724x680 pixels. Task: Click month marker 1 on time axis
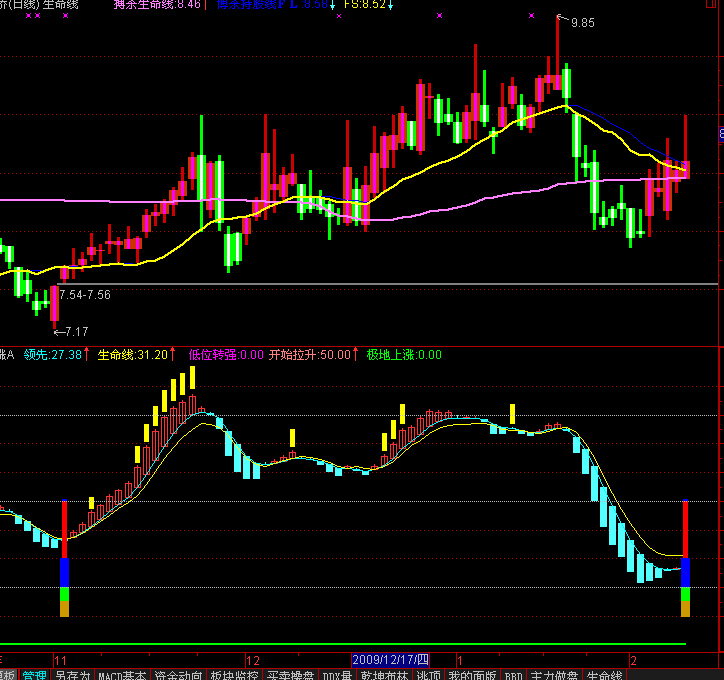459,661
